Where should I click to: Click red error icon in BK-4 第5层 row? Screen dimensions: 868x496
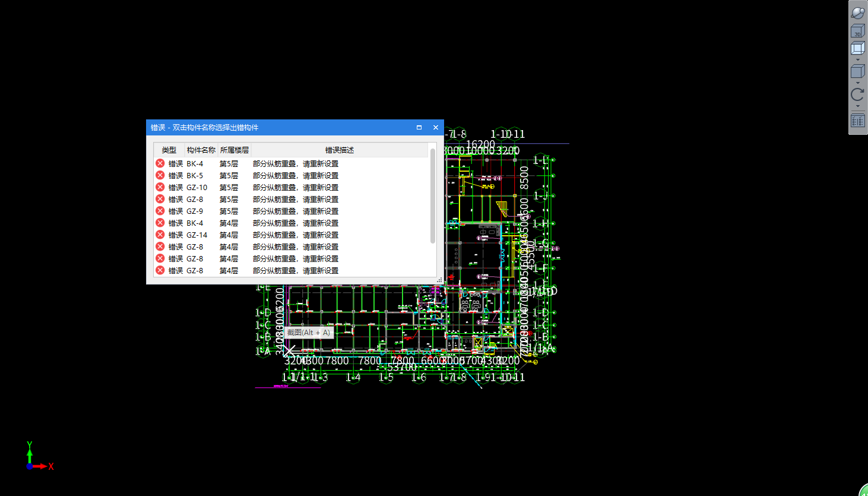click(160, 163)
